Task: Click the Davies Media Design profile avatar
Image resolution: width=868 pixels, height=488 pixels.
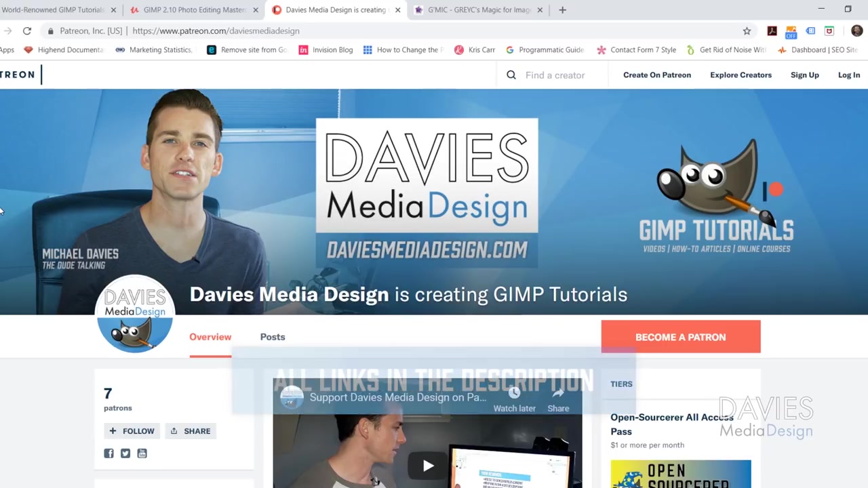Action: pyautogui.click(x=134, y=314)
